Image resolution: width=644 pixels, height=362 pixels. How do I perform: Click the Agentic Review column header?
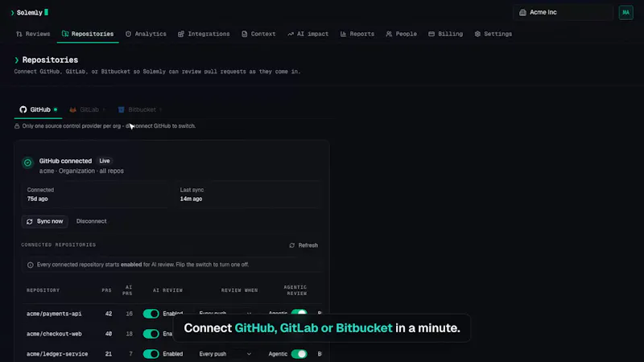click(295, 290)
